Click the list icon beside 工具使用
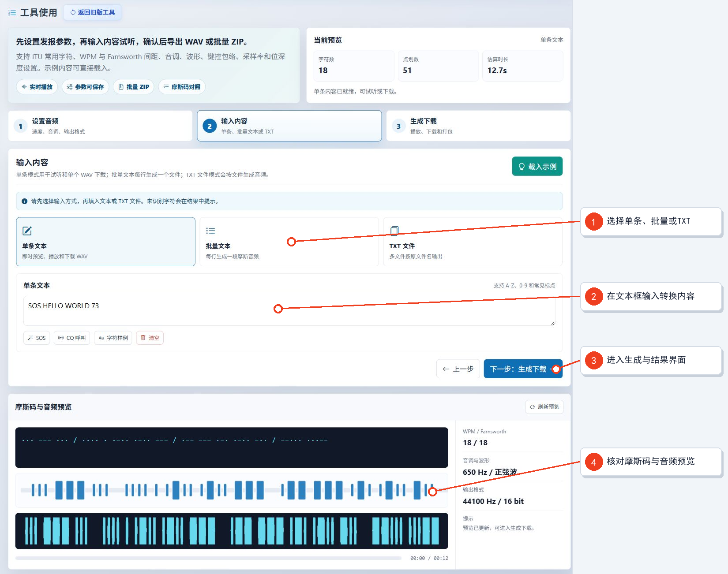 pyautogui.click(x=12, y=13)
